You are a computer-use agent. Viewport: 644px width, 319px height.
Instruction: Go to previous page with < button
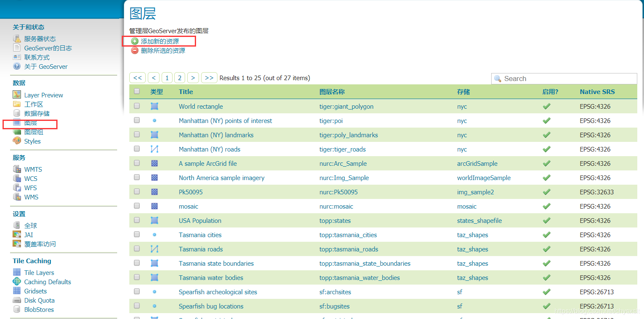click(154, 78)
